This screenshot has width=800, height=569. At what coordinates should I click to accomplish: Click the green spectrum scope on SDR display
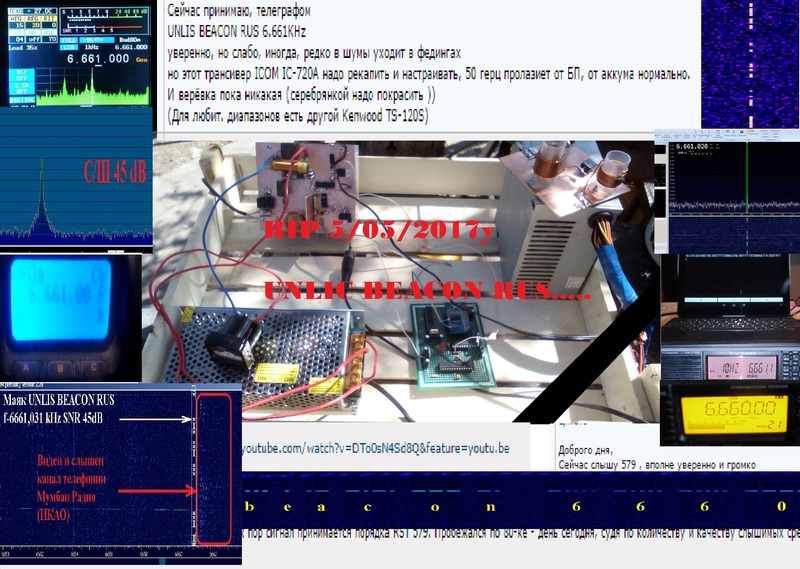click(x=92, y=86)
